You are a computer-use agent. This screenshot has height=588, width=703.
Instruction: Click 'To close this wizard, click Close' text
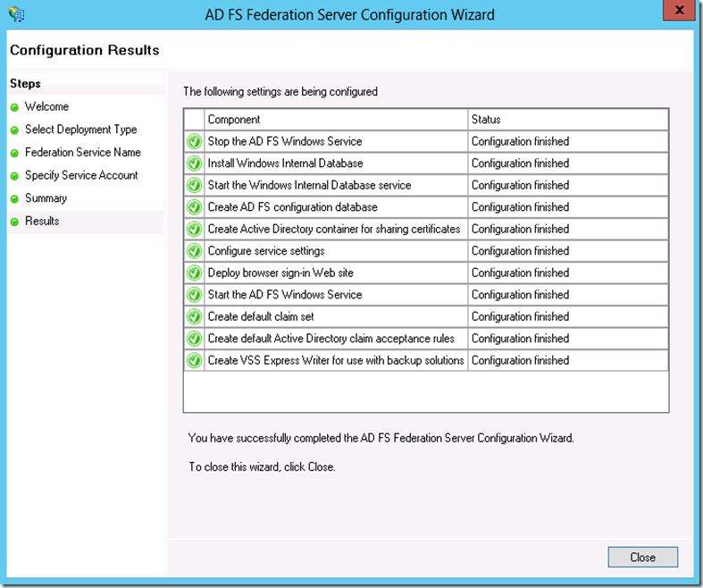[x=262, y=466]
